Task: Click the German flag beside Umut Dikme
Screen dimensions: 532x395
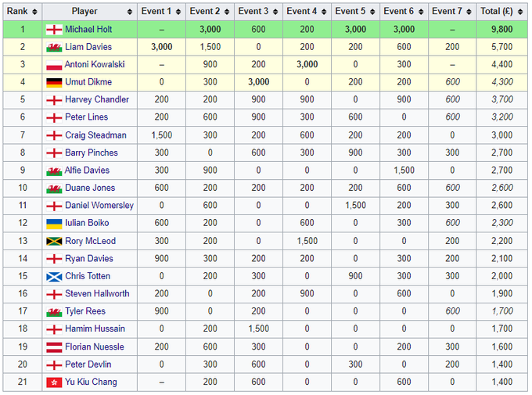Action: coord(54,82)
